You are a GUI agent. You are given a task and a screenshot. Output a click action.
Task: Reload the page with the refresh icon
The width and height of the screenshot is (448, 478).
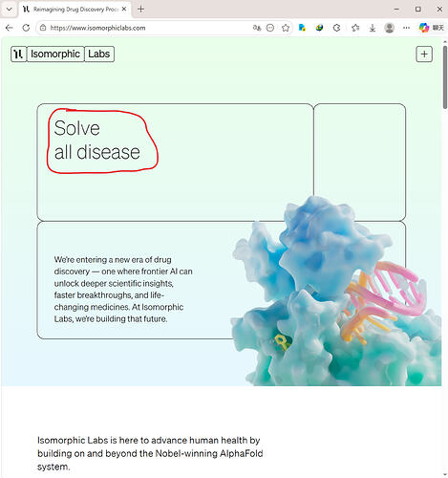point(26,28)
